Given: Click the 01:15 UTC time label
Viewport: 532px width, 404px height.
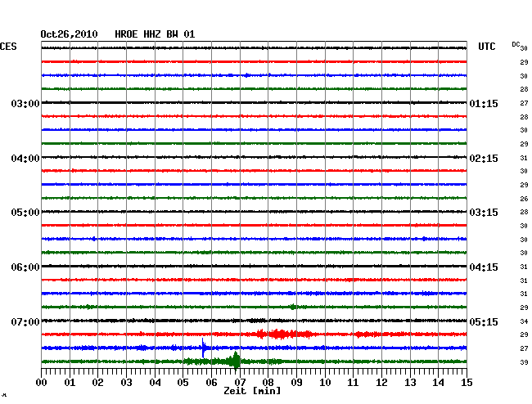Looking at the screenshot, I should tap(484, 103).
